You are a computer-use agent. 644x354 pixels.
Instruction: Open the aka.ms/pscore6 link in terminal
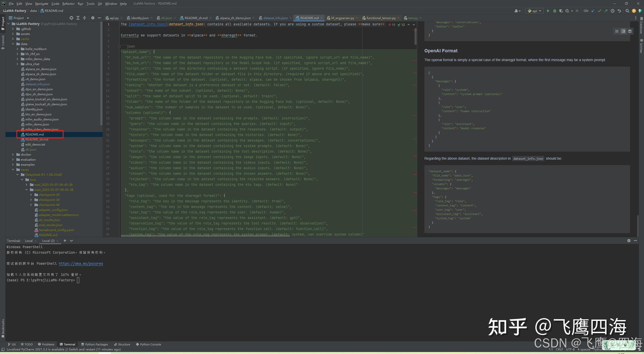(x=81, y=263)
